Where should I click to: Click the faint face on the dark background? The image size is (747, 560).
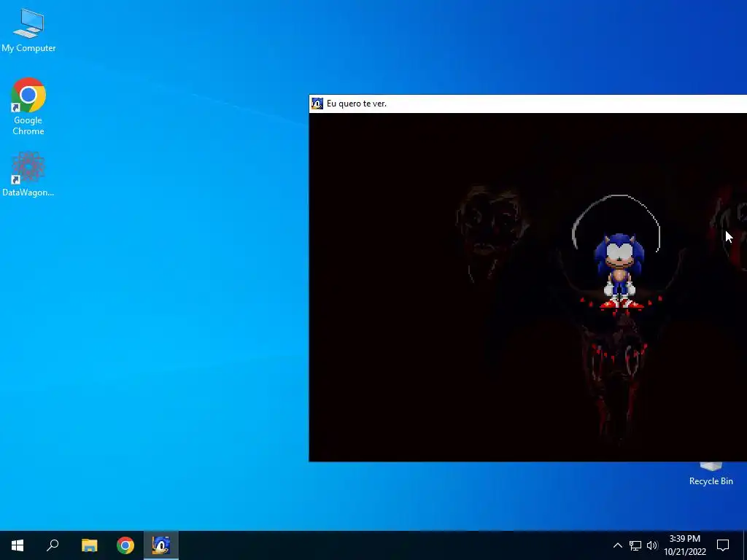coord(491,233)
